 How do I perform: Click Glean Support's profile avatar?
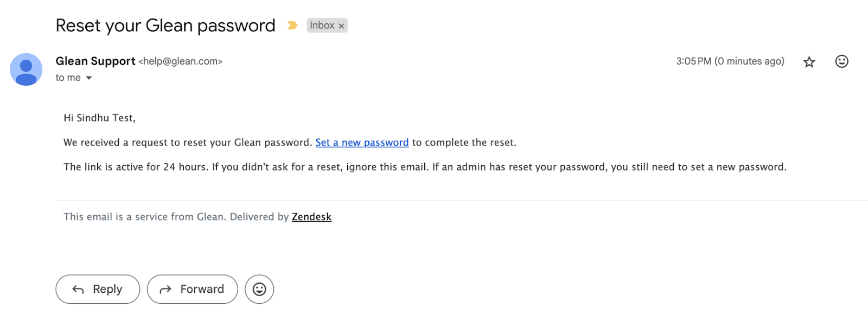[26, 70]
